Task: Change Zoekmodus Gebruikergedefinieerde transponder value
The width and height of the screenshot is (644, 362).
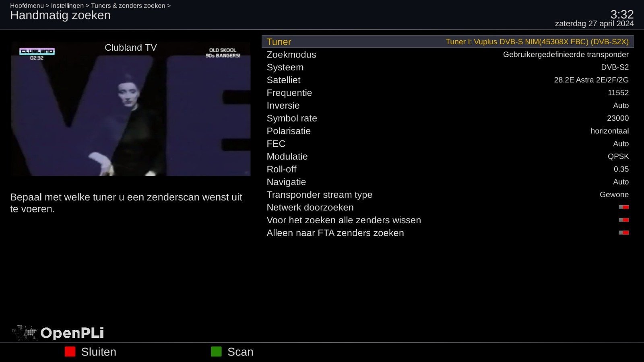Action: [x=566, y=55]
